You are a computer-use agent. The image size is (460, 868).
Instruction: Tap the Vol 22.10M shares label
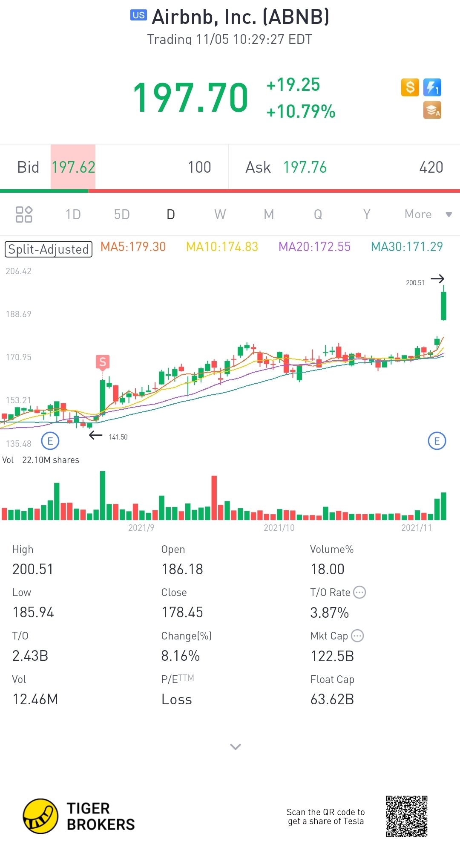tap(41, 460)
